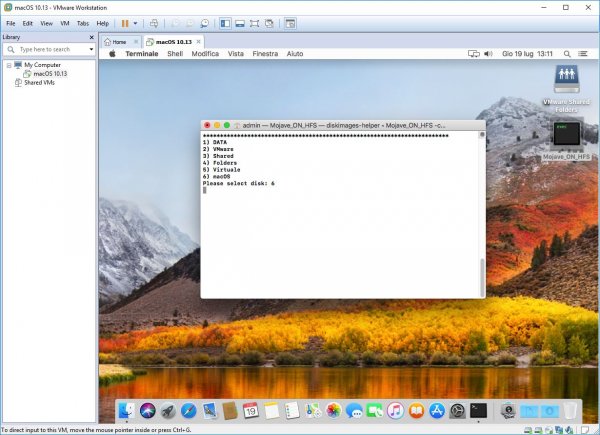
Task: Open App Store from the Dock
Action: (437, 411)
